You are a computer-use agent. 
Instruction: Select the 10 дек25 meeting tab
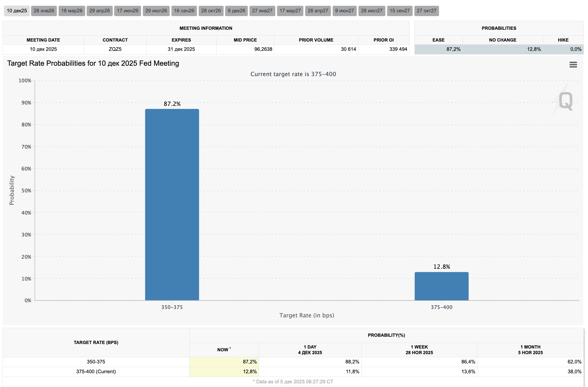pyautogui.click(x=17, y=11)
